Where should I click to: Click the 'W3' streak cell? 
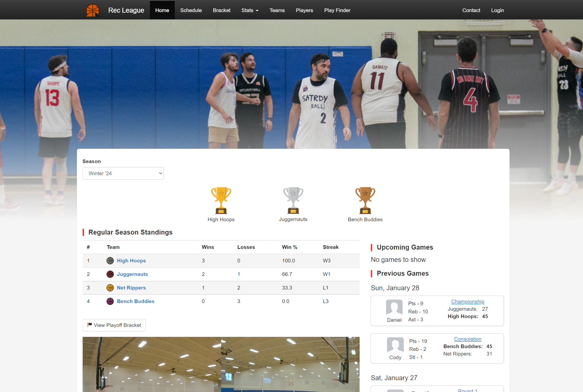click(327, 260)
